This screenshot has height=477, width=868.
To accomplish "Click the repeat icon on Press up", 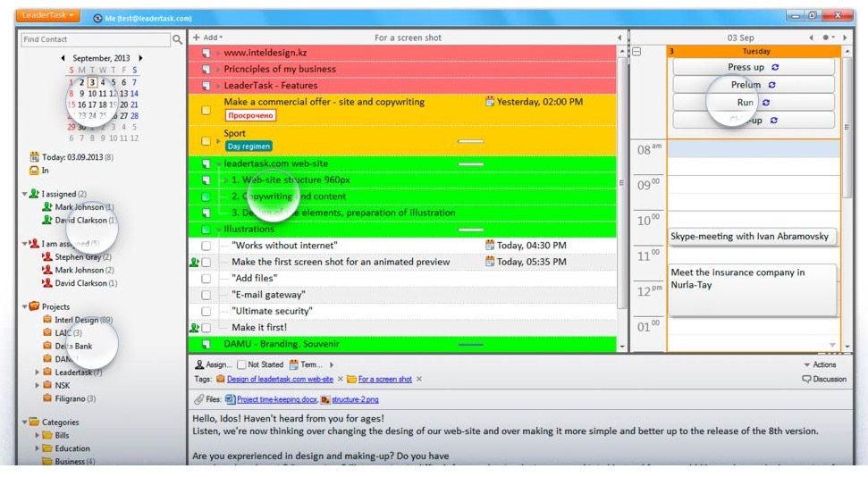I will pyautogui.click(x=775, y=67).
